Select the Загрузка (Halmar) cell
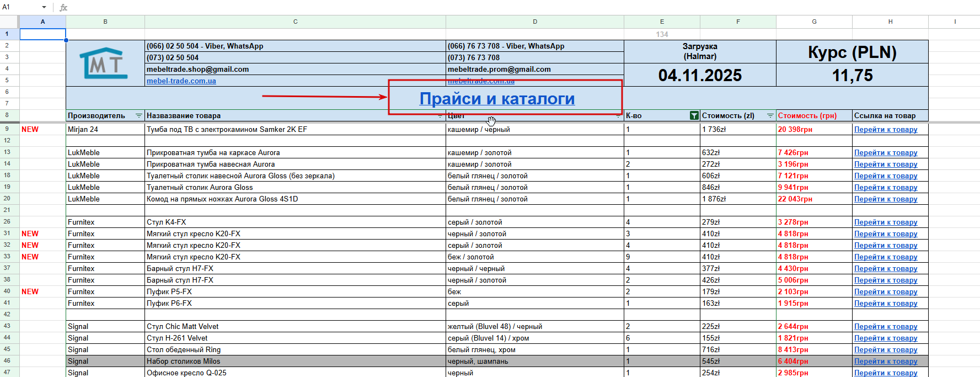Screen dimensions: 980x377 tap(700, 52)
